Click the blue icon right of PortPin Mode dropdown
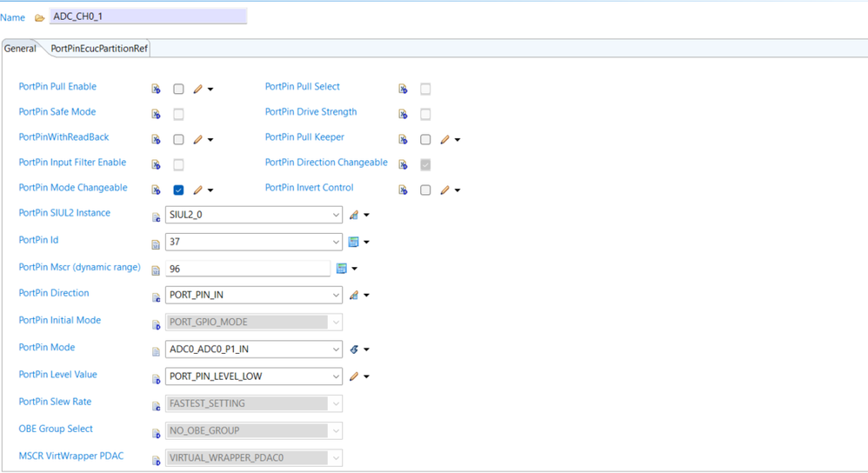The image size is (868, 473). (354, 350)
